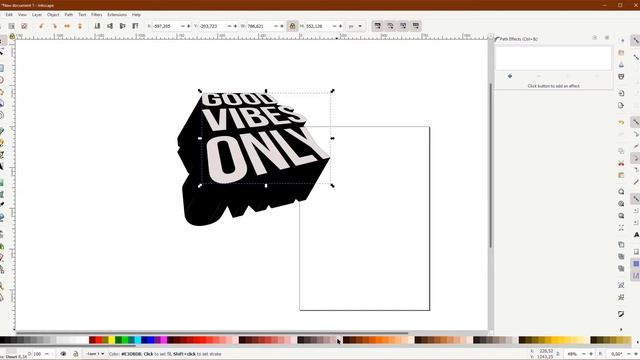Screen dimensions: 640x360
Task: Click the Import icon
Action: [x=621, y=93]
